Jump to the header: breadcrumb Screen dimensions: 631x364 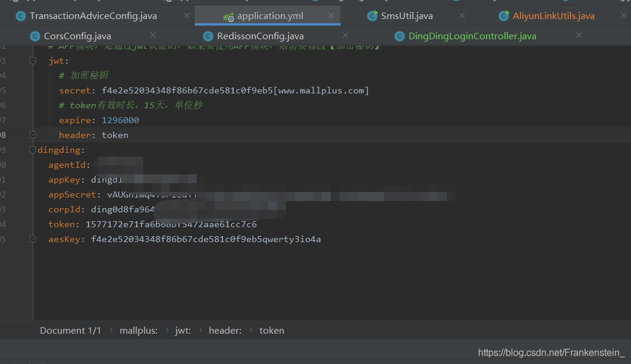(225, 331)
